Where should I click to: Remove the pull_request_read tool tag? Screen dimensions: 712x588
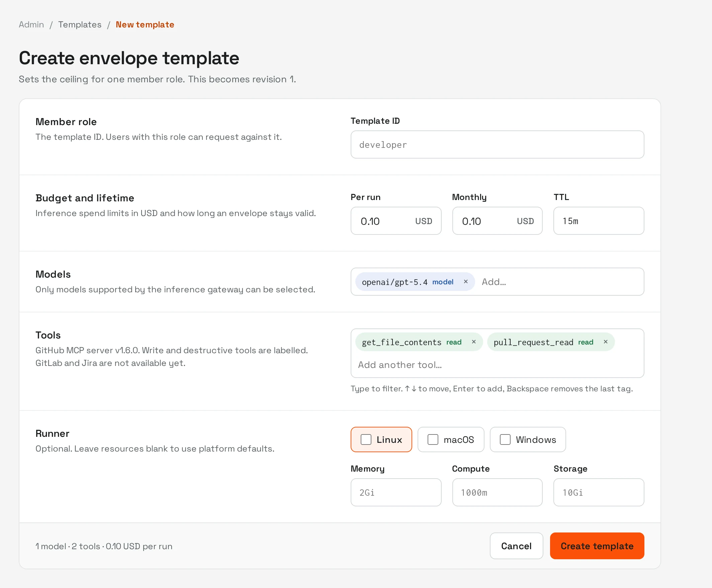tap(606, 342)
